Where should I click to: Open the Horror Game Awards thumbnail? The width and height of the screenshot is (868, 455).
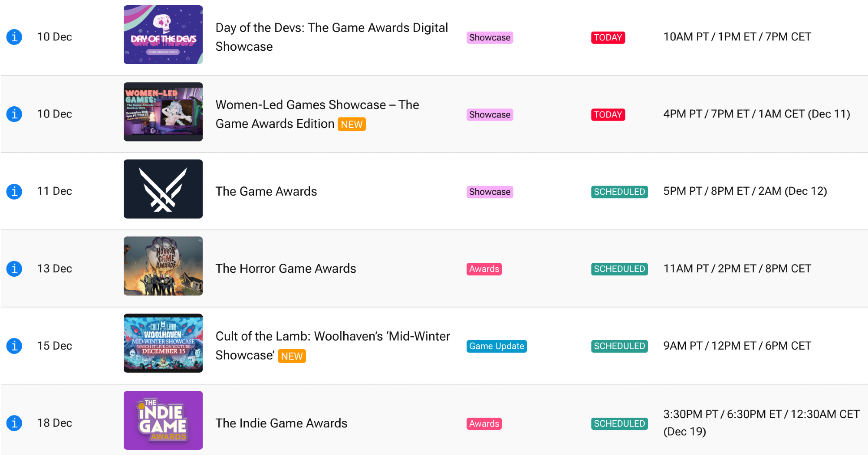point(163,266)
